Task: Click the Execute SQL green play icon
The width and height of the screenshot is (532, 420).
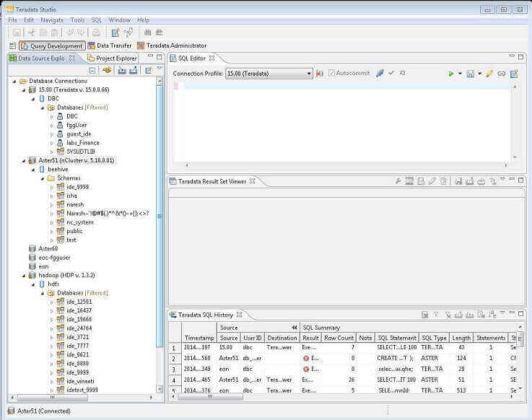Action: click(450, 74)
